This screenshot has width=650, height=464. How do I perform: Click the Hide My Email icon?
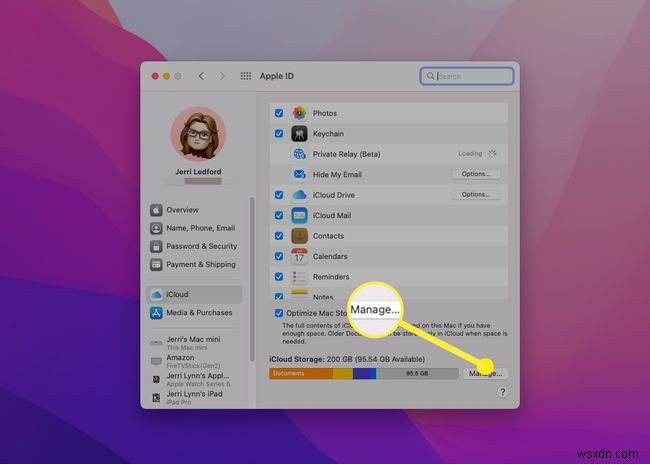[x=299, y=174]
